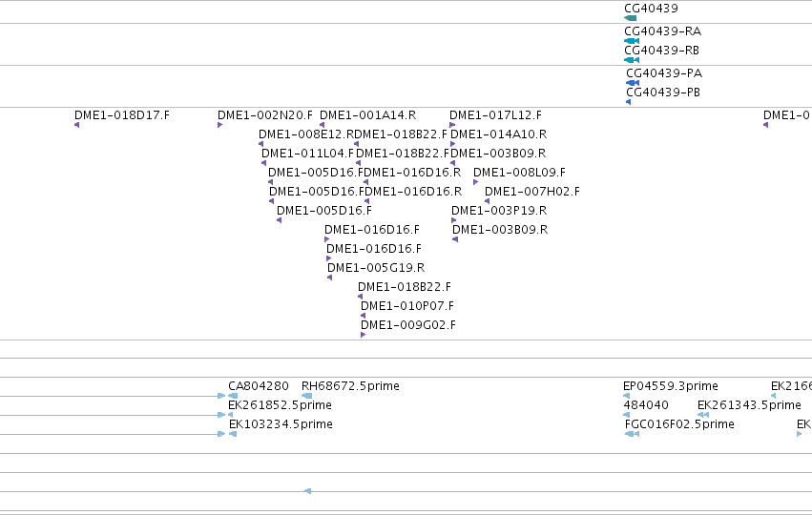Click the purple arrow glyph of DME1-017L12.F
Viewport: 812px width, 515px height.
tap(452, 125)
